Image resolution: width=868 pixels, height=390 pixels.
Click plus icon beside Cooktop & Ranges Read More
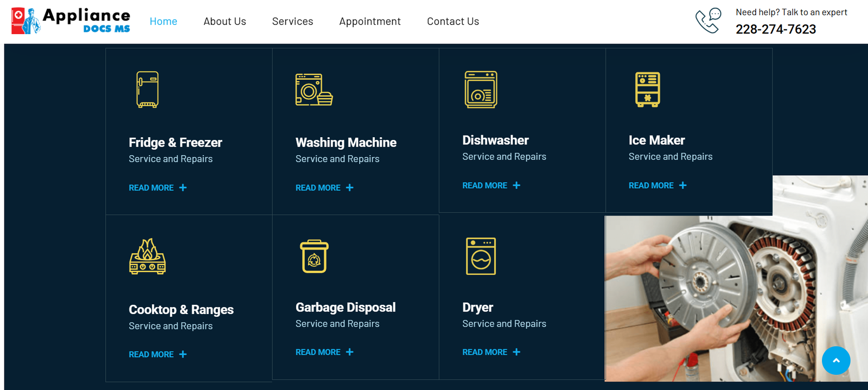[x=183, y=354]
